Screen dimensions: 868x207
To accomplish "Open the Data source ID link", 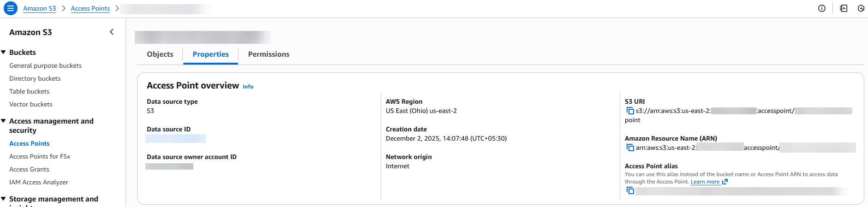I will point(176,138).
